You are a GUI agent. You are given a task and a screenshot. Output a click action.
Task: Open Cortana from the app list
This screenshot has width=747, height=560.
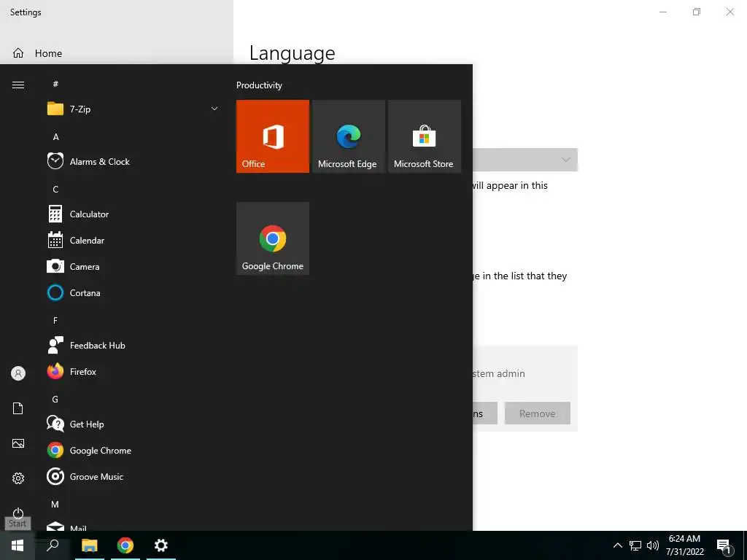click(133, 293)
